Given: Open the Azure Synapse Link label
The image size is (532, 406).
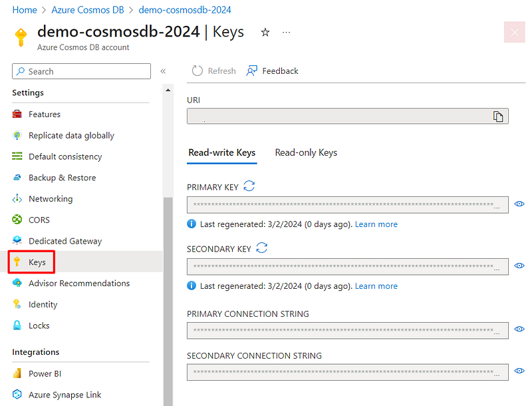Looking at the screenshot, I should point(65,395).
